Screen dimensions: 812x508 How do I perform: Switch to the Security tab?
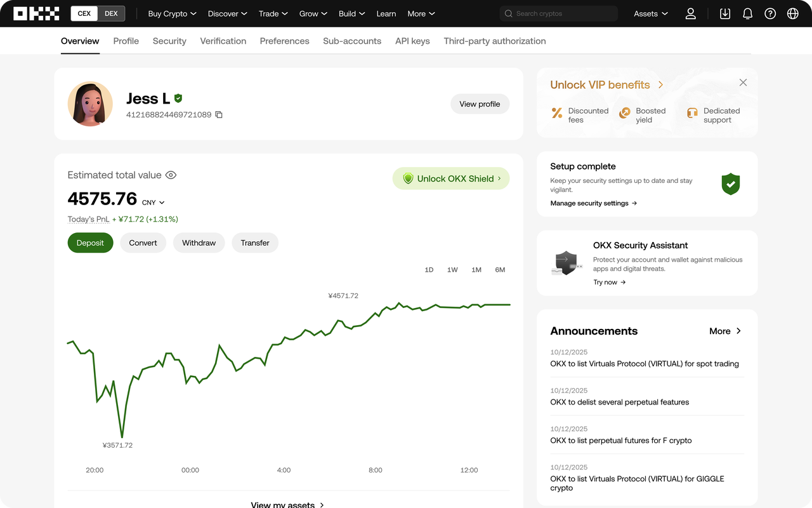[169, 41]
